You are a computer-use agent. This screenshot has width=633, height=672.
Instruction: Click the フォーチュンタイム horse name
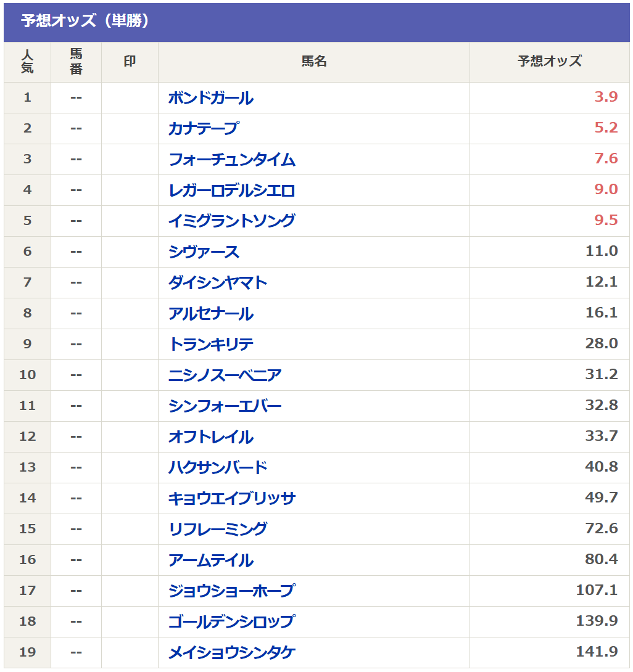coord(231,160)
